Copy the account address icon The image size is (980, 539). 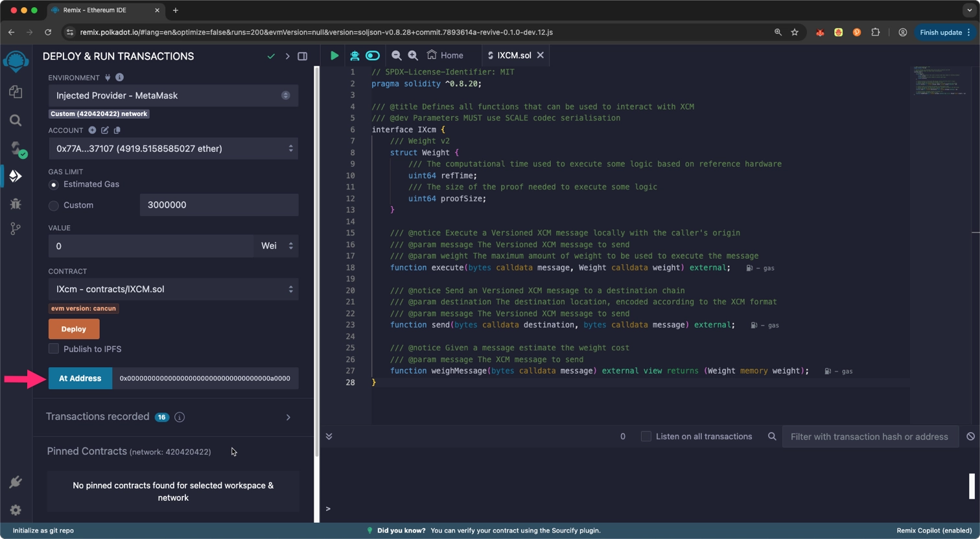[x=117, y=130]
